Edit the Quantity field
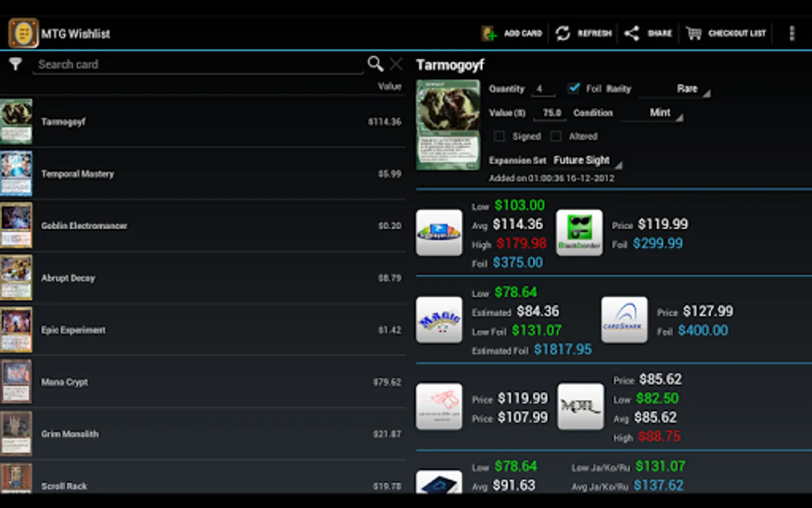 542,89
